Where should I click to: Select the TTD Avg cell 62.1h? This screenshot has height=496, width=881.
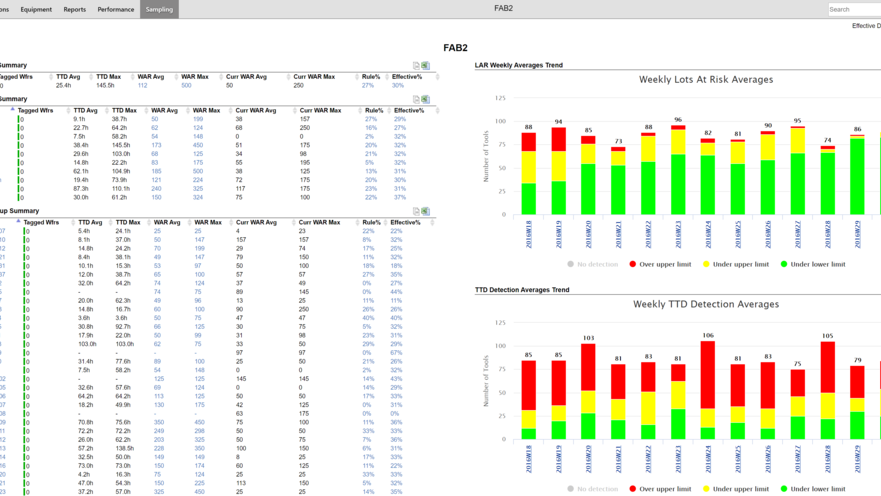click(x=80, y=171)
